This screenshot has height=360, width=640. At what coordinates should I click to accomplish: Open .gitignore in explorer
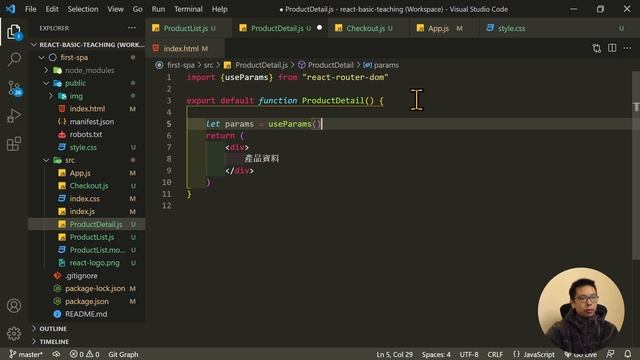point(87,276)
